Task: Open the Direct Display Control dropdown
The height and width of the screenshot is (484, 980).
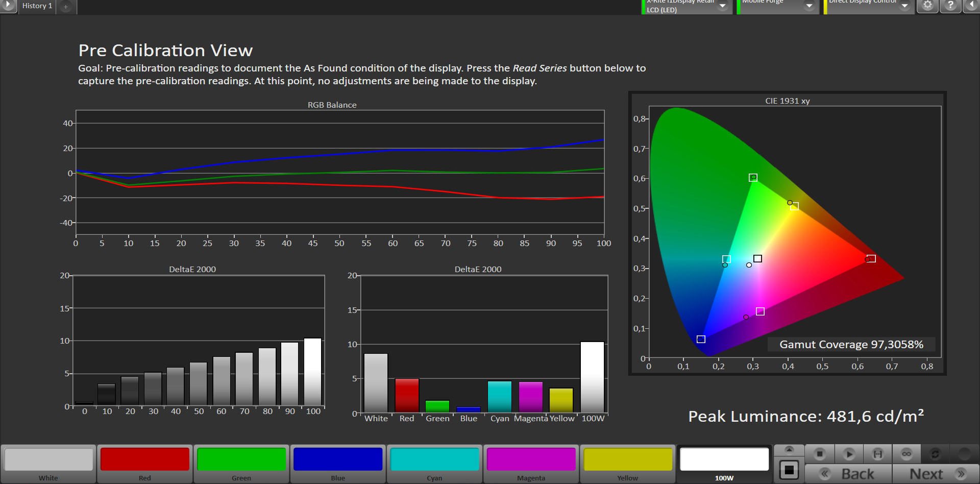Action: (x=904, y=6)
